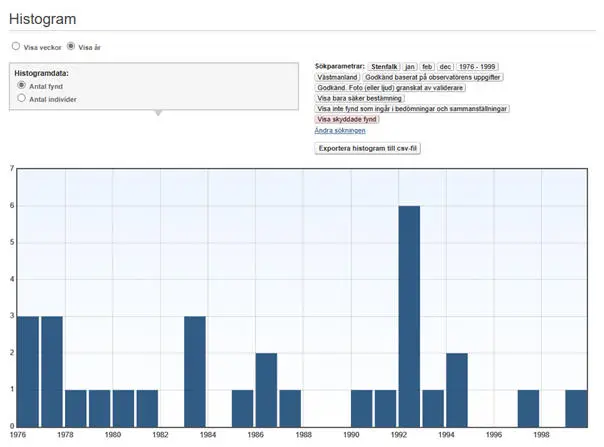604x447 pixels.
Task: Click the 'Västmanland' region tag
Action: click(338, 77)
